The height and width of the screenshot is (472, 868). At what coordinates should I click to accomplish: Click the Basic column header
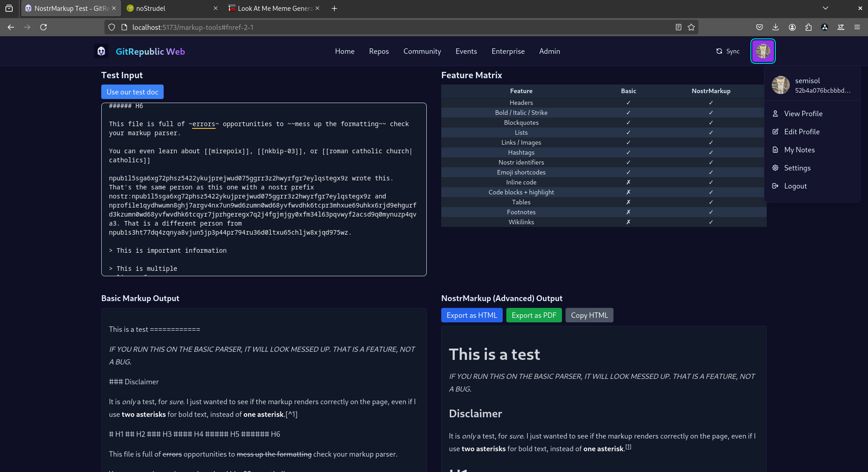[x=628, y=91]
